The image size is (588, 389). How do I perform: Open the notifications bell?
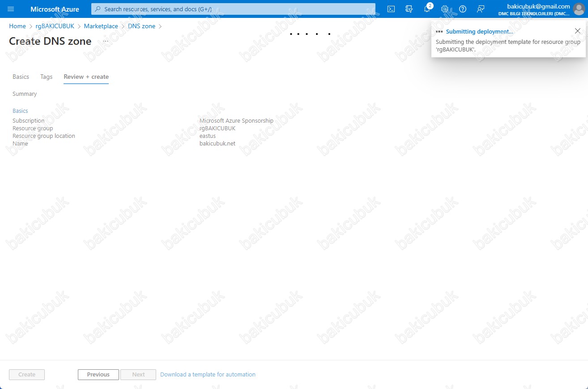427,9
